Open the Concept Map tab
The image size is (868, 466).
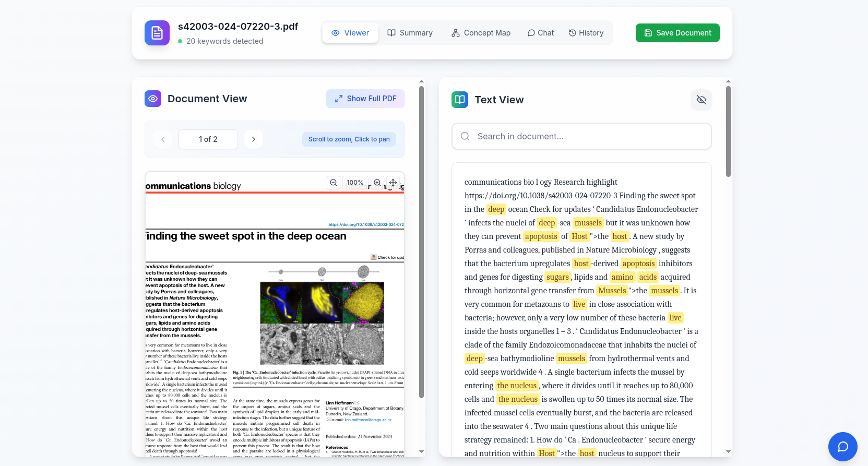(x=481, y=33)
